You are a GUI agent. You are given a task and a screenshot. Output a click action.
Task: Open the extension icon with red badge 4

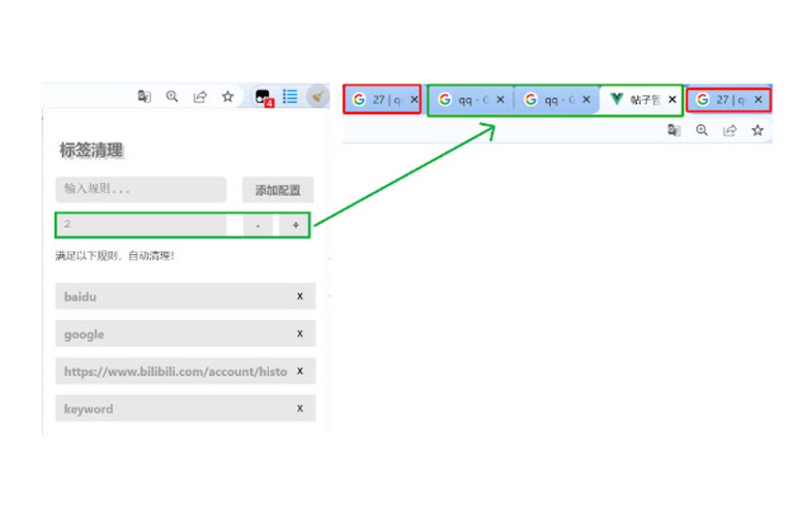click(263, 96)
